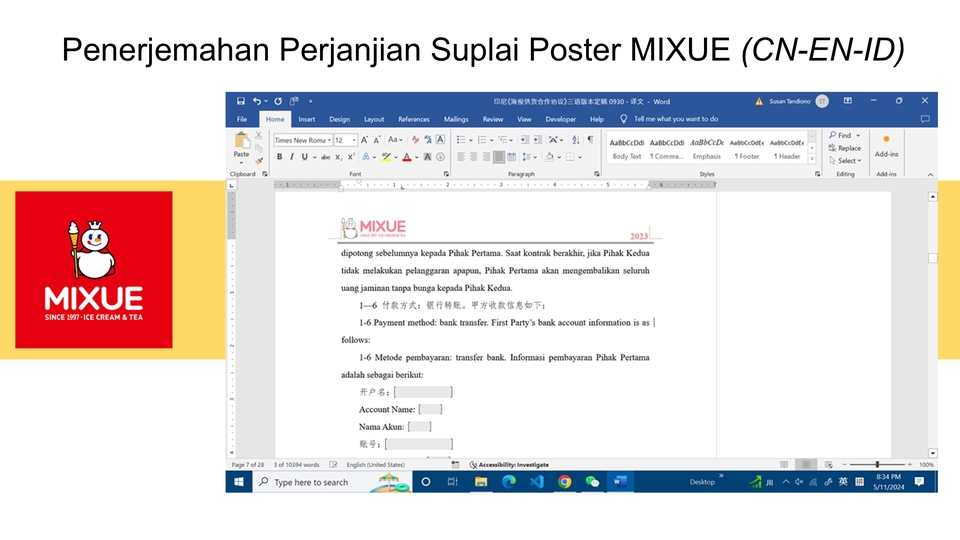Switch to the Layout tab
Viewport: 960px width, 540px height.
pos(373,119)
